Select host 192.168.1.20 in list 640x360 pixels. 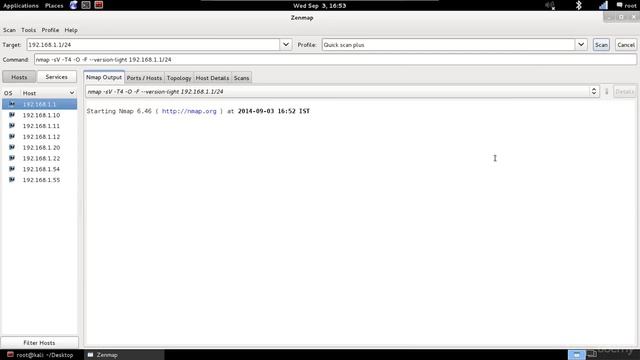[40, 147]
